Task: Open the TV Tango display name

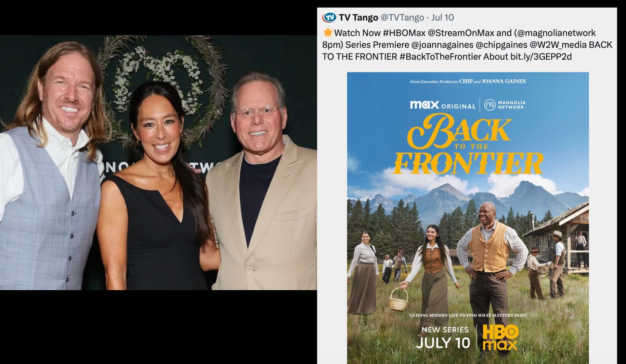Action: pyautogui.click(x=358, y=17)
